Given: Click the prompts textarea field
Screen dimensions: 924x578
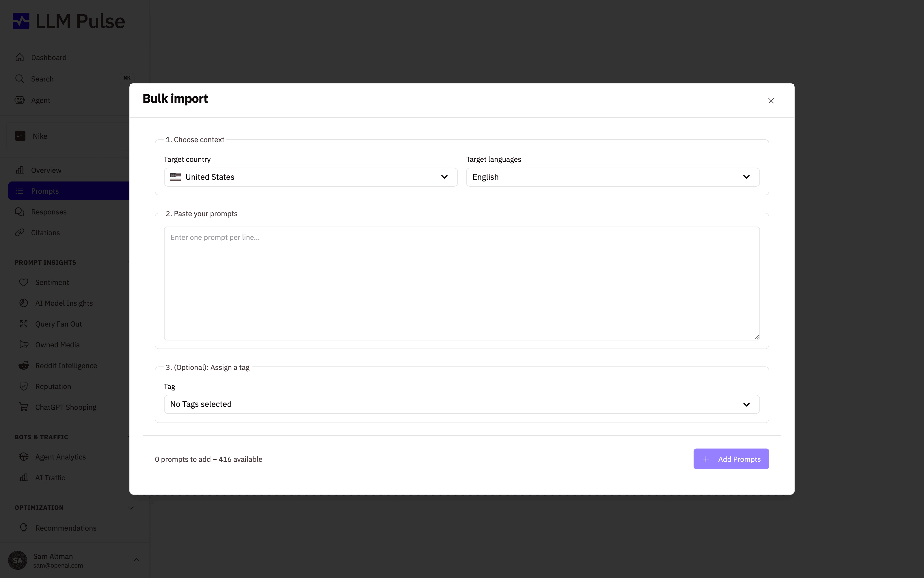Looking at the screenshot, I should [462, 283].
